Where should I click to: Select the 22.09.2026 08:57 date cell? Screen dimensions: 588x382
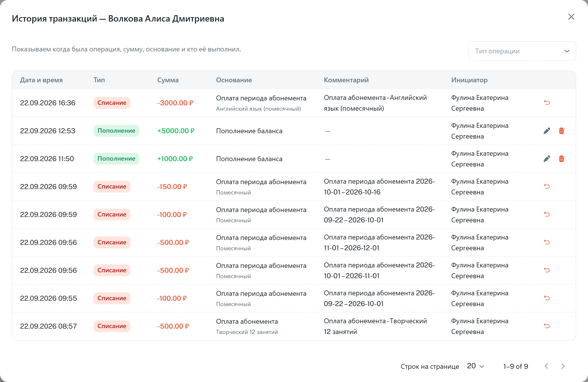point(49,326)
